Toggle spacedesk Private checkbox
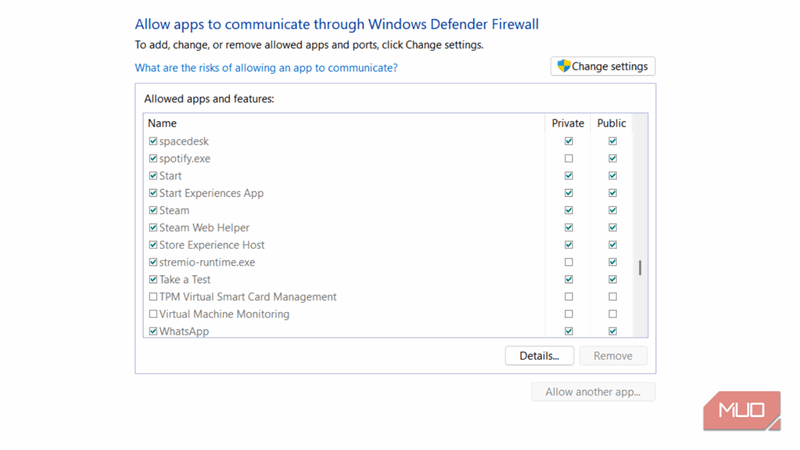Screen dimensions: 800x450 [568, 141]
